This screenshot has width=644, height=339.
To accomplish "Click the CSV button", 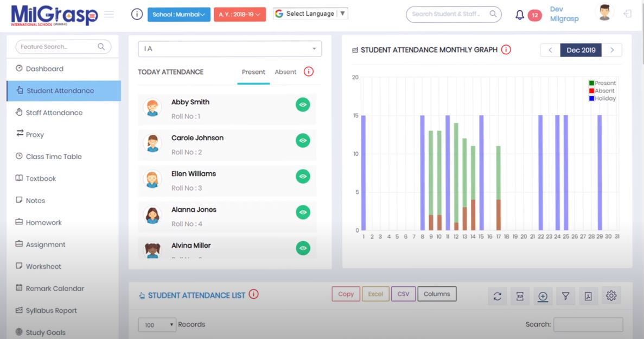I will (403, 294).
